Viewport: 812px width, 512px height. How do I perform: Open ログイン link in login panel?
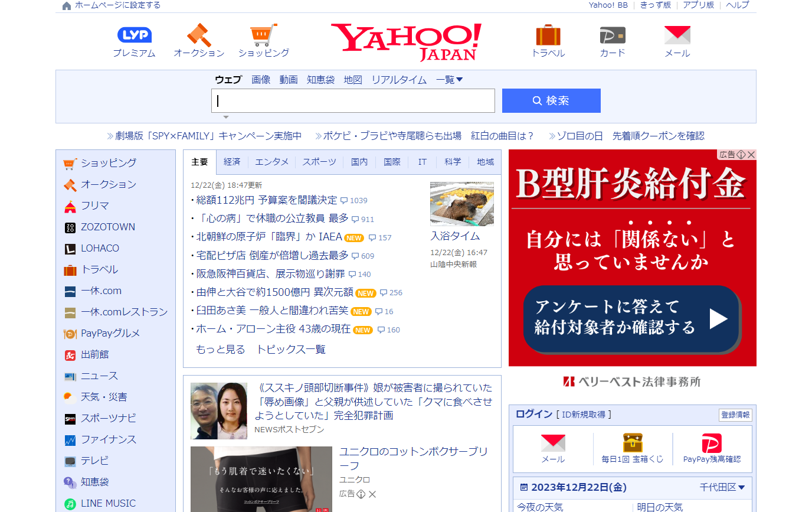(x=534, y=414)
